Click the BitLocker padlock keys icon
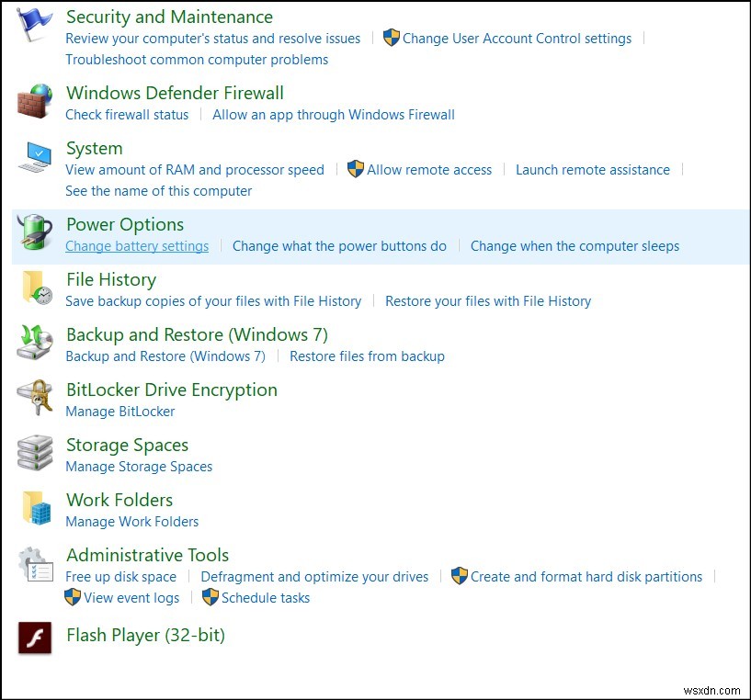 click(x=35, y=398)
